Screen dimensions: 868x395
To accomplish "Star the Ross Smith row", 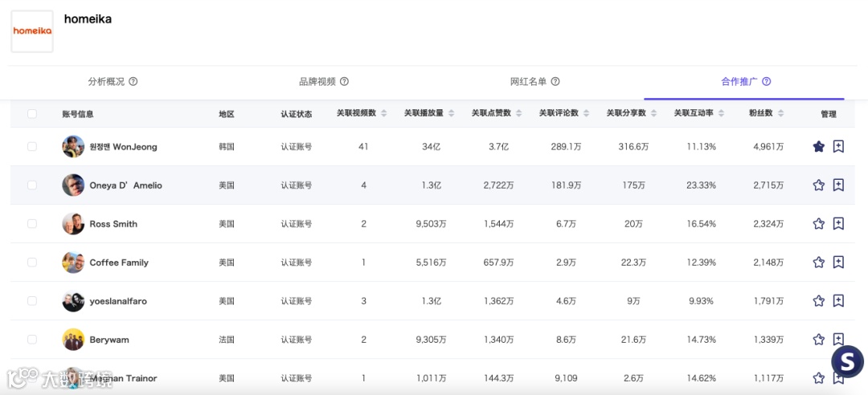I will (x=819, y=224).
